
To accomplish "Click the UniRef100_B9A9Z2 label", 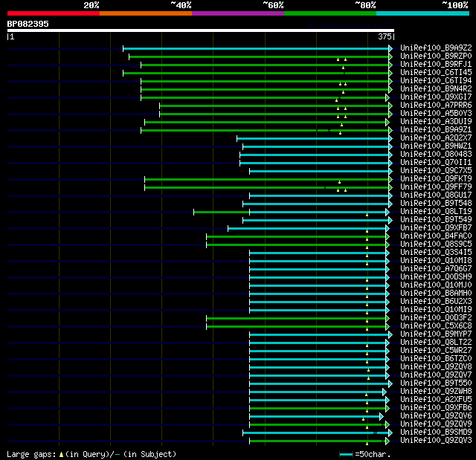I will click(436, 48).
